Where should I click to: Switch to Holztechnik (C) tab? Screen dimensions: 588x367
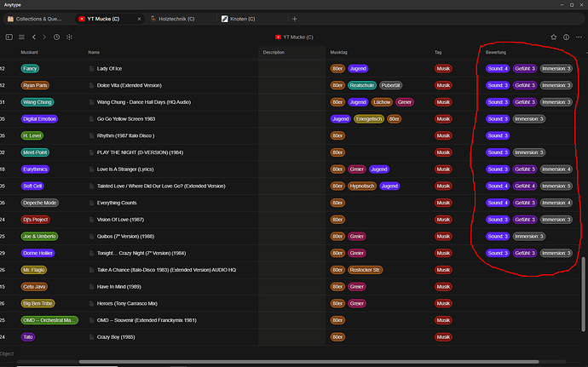click(176, 19)
